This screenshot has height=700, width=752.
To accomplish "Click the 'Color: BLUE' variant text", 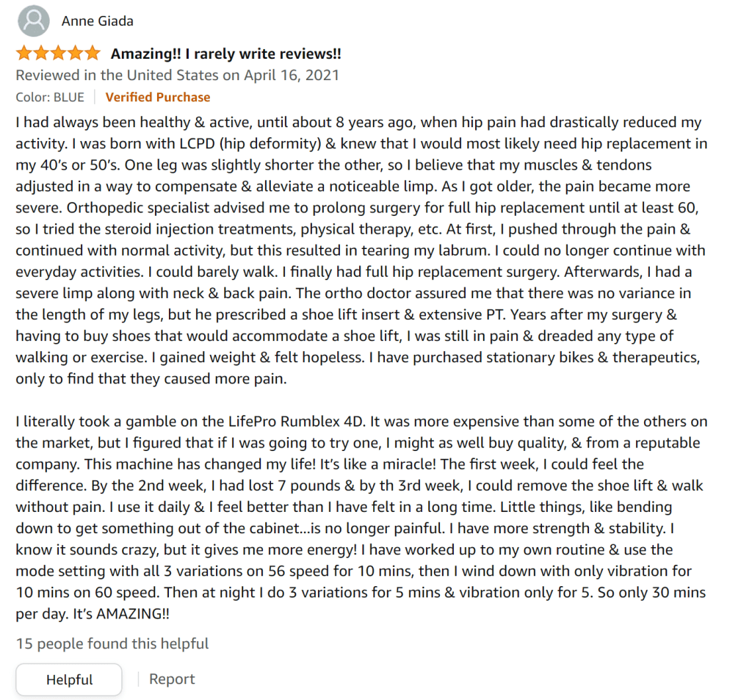I will coord(50,97).
